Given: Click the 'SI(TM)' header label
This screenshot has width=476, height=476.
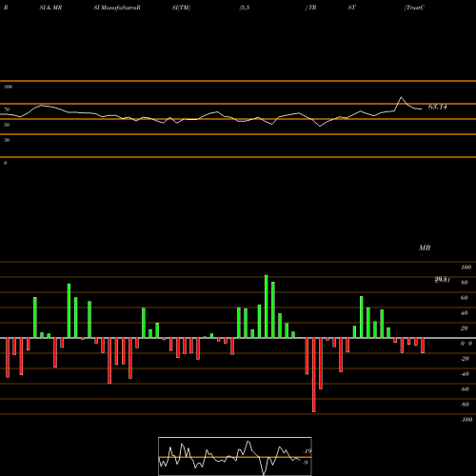Looking at the screenshot, I should tap(181, 8).
